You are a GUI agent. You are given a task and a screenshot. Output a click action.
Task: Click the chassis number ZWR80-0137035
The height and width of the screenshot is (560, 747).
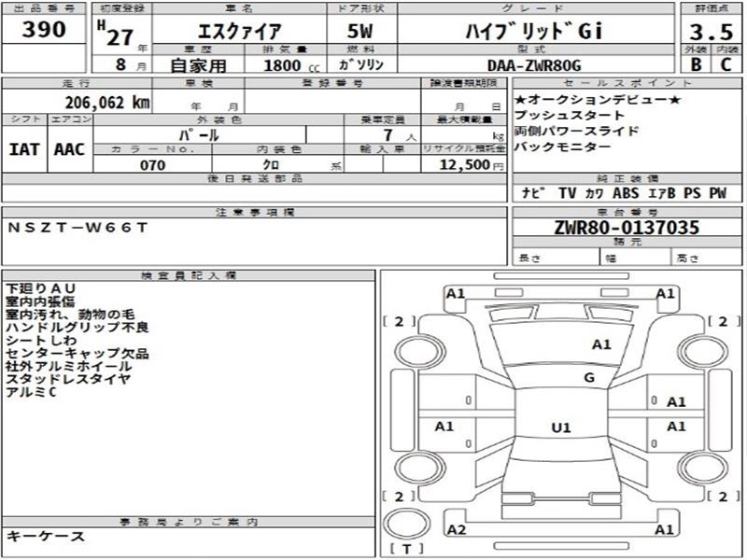click(627, 227)
